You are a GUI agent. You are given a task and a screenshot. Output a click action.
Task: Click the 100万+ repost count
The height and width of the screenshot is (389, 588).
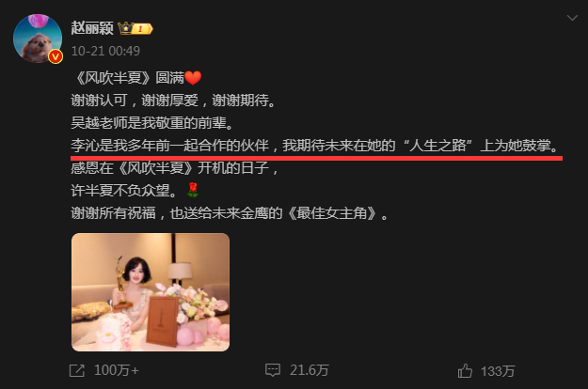(117, 370)
